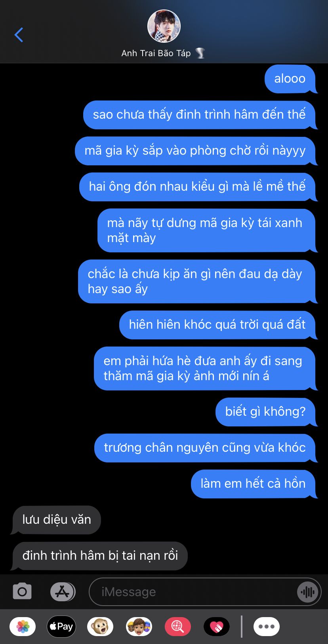Tap the contact profile picture
Viewport: 328px width, 644px height.
(x=164, y=26)
